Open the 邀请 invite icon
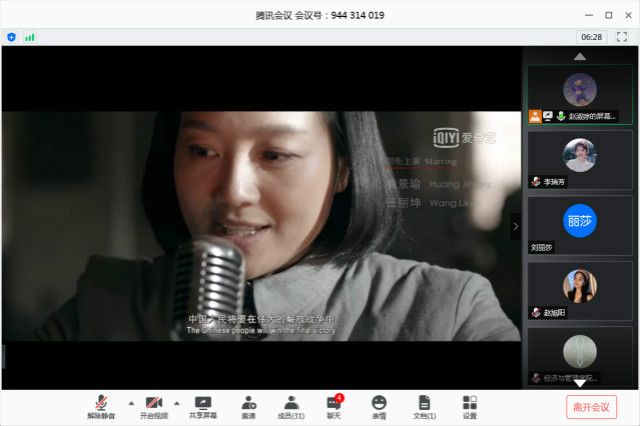This screenshot has height=426, width=640. [x=247, y=405]
